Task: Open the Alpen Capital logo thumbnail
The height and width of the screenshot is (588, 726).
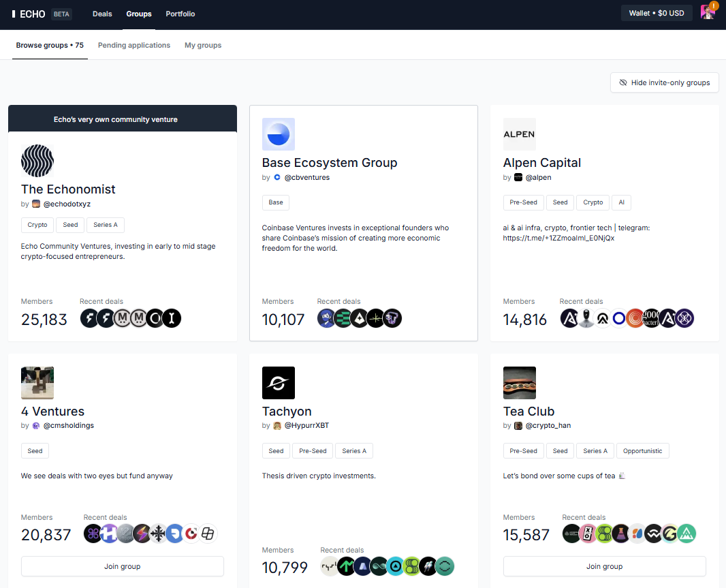Action: tap(520, 134)
